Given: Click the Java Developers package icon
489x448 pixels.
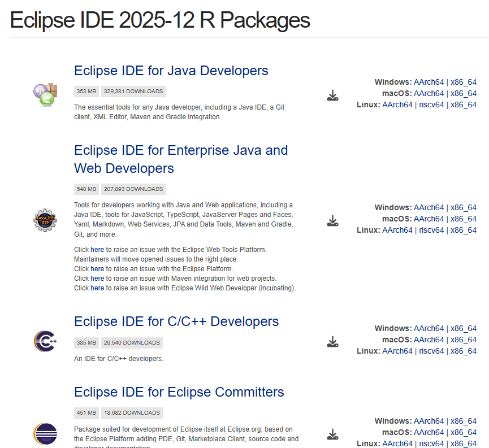Looking at the screenshot, I should point(45,95).
